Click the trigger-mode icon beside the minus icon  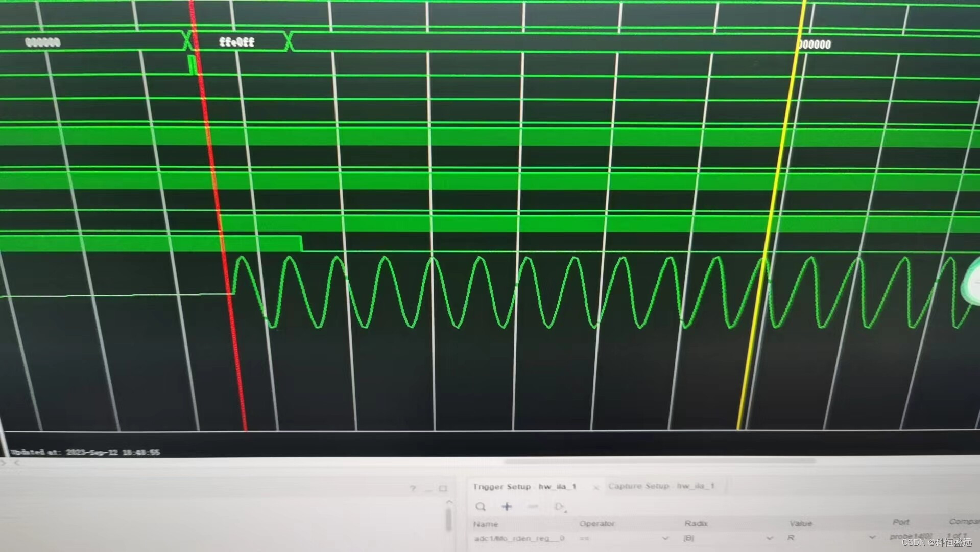560,507
